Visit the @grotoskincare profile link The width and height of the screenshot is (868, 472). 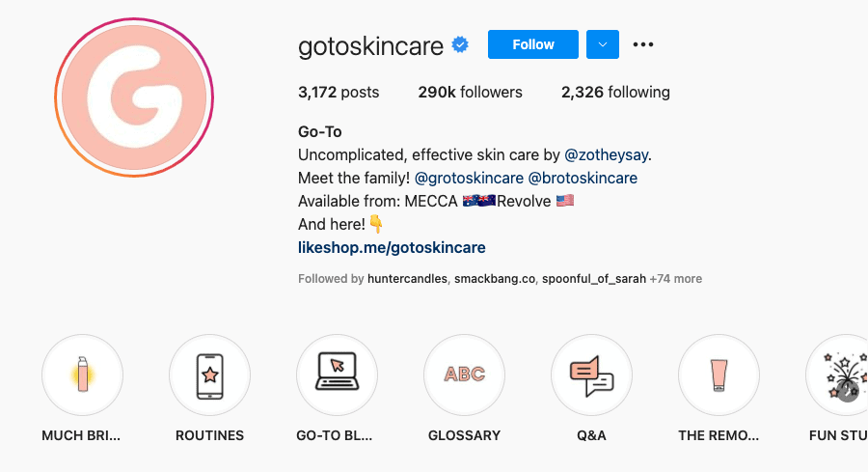[x=469, y=178]
